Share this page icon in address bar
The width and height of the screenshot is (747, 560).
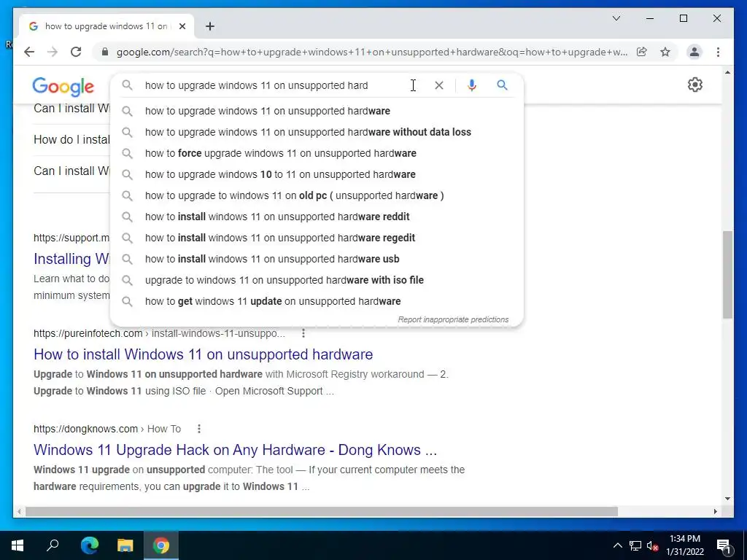[642, 52]
